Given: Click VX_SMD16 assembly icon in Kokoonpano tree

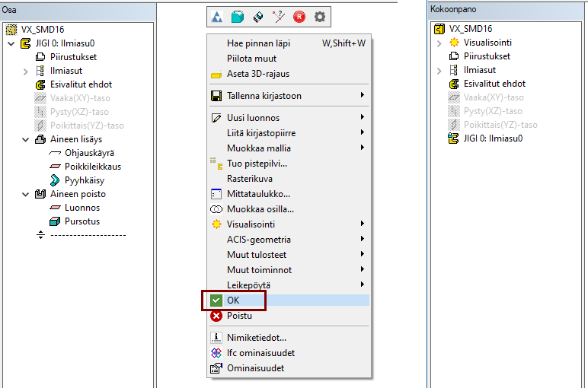Looking at the screenshot, I should click(x=439, y=29).
